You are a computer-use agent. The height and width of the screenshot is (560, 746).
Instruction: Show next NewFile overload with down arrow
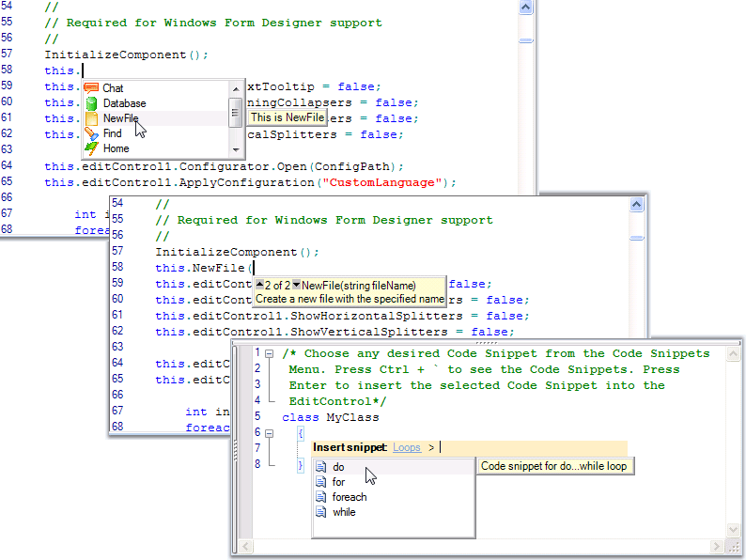pos(296,285)
